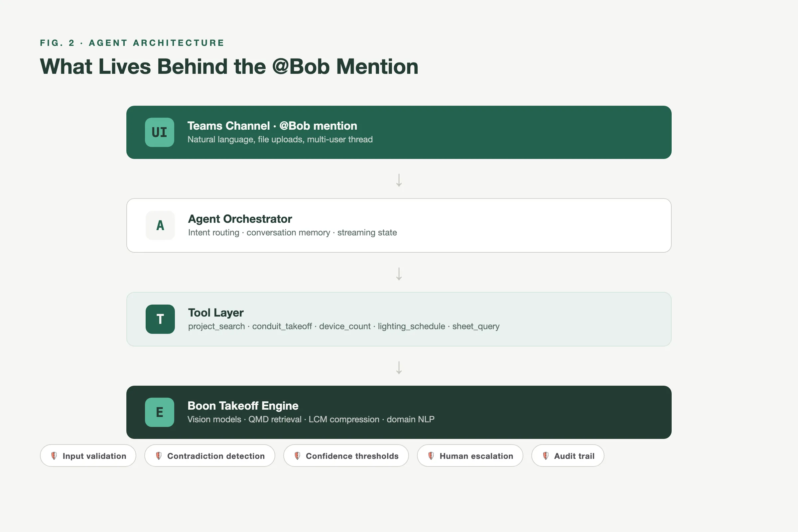Viewport: 798px width, 532px height.
Task: Click the shield icon beside Contradiction detection
Action: pos(159,456)
